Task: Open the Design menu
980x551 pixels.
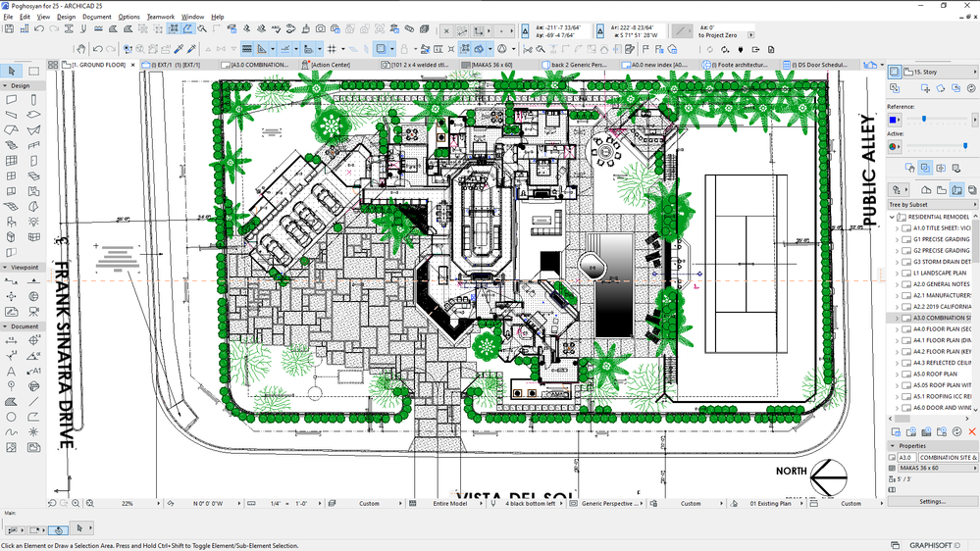Action: (x=67, y=17)
